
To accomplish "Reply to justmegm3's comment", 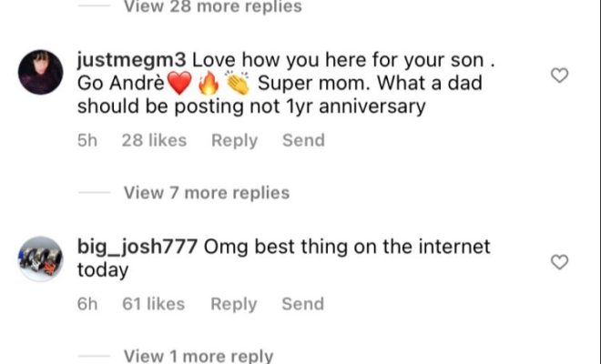I will pos(233,140).
